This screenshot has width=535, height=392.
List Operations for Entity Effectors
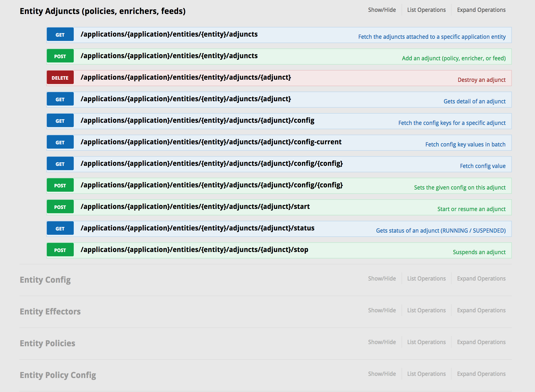[x=426, y=310]
